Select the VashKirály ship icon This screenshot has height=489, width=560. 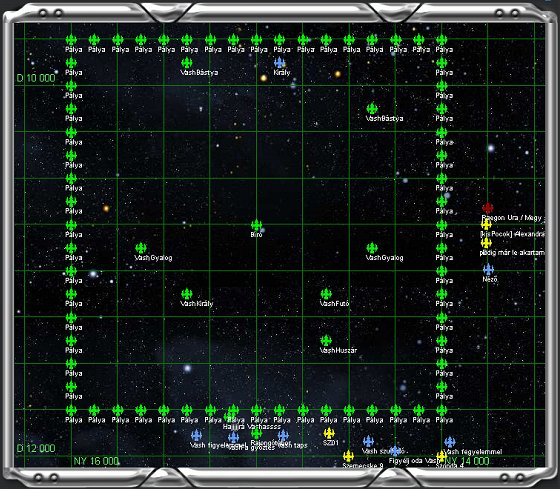(x=187, y=294)
